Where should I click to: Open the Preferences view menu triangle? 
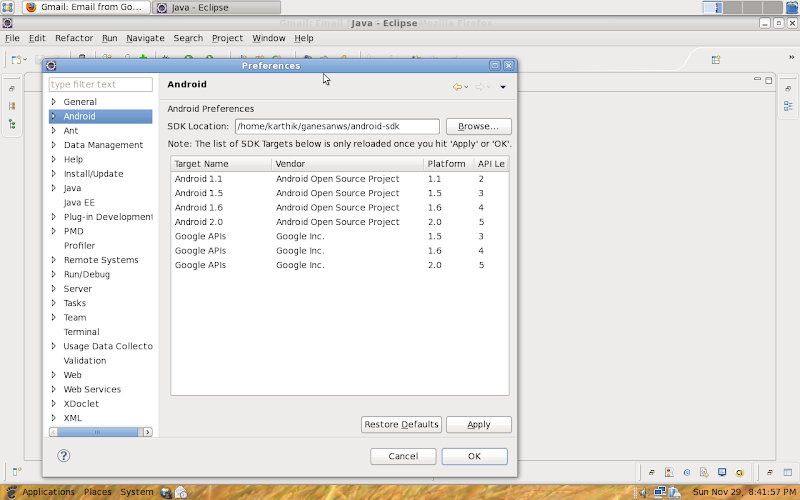(503, 87)
